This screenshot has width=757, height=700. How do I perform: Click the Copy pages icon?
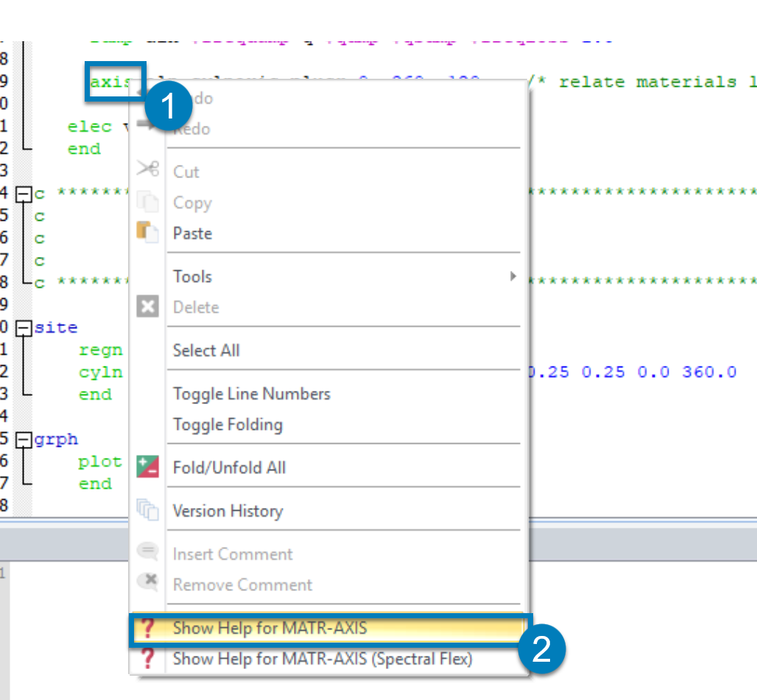pos(147,201)
